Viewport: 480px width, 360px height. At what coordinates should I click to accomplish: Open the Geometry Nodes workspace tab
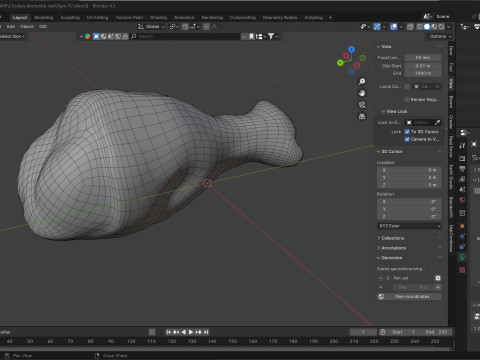pyautogui.click(x=280, y=18)
